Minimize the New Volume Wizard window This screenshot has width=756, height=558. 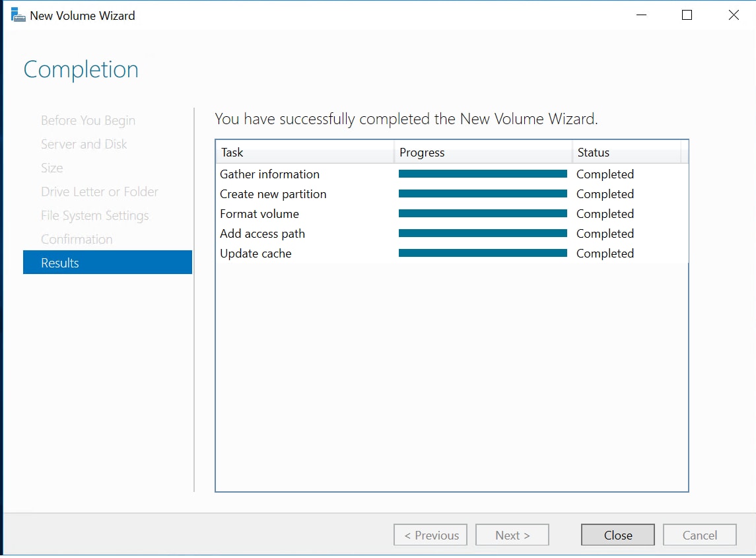pos(640,15)
